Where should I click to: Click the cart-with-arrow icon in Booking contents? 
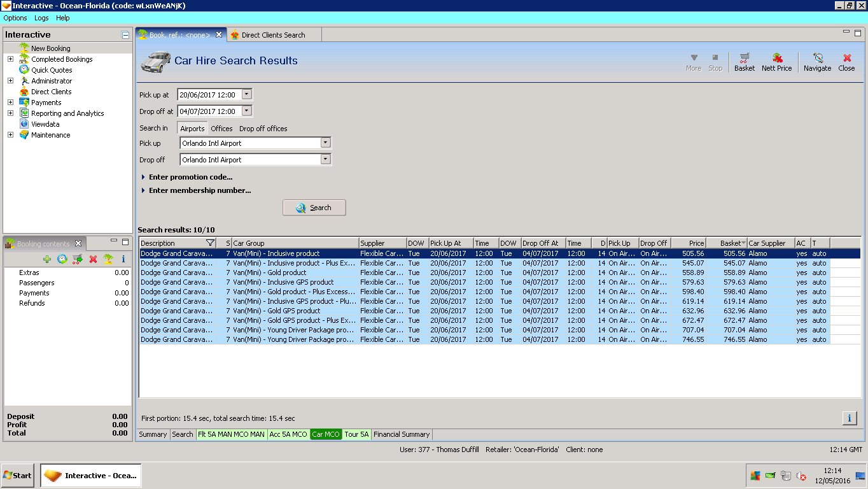(78, 259)
